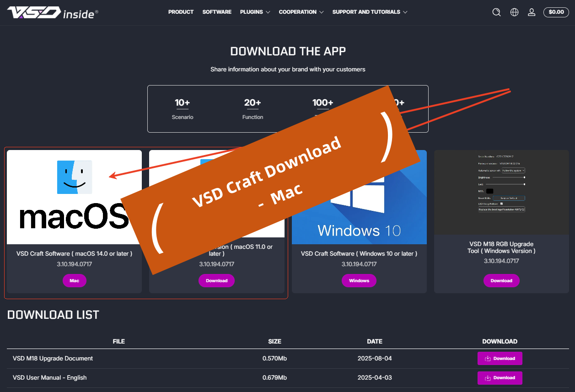575x392 pixels.
Task: Click the FILE column header
Action: tap(119, 341)
